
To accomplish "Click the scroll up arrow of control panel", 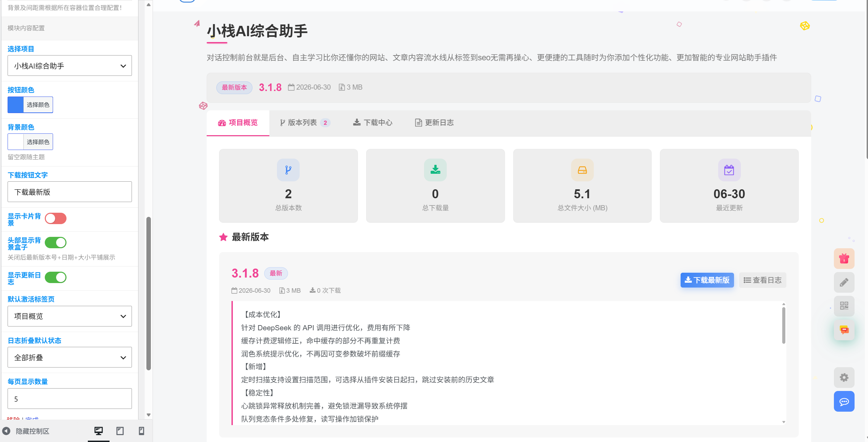I will coord(148,5).
